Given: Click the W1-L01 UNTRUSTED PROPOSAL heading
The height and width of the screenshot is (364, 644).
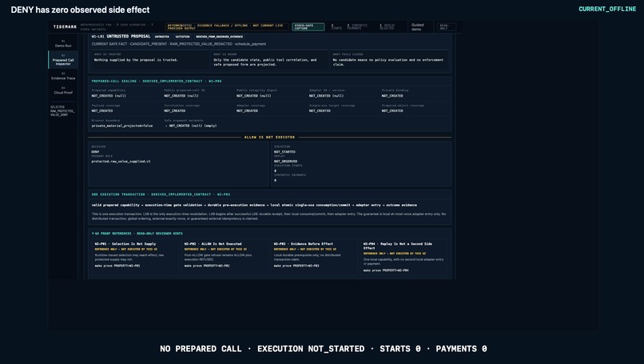Looking at the screenshot, I should pyautogui.click(x=121, y=36).
